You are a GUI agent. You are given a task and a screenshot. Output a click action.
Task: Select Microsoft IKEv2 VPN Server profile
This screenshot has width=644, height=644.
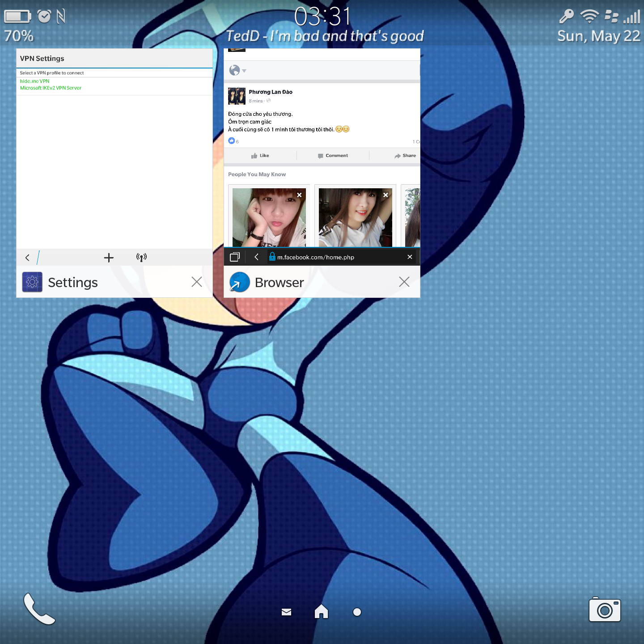[51, 88]
